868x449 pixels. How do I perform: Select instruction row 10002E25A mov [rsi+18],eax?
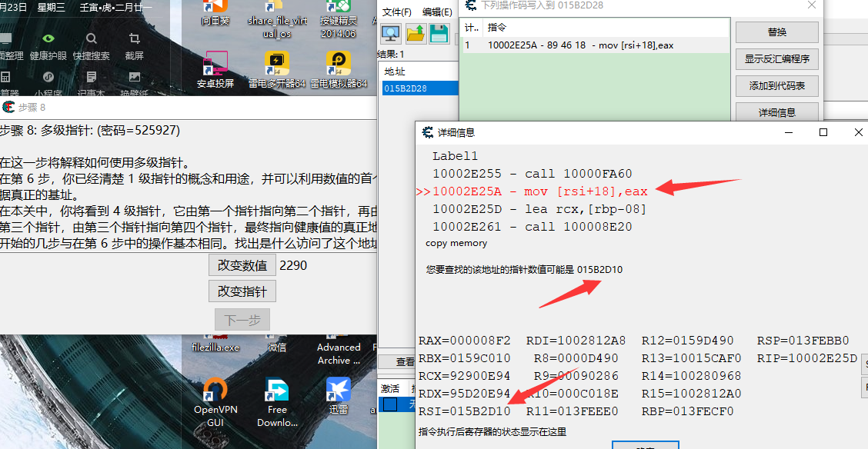(x=596, y=45)
